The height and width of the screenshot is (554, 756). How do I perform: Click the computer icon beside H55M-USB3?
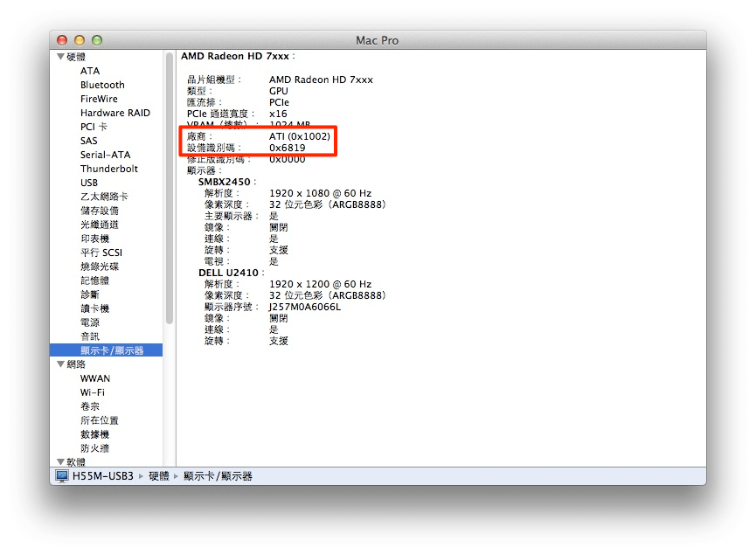click(62, 476)
